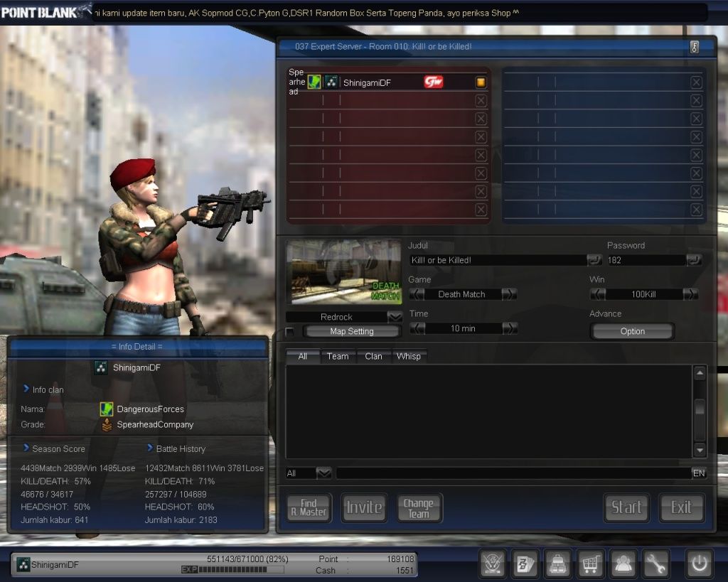Click the clan emblem in ShinigamiDF's slot
The height and width of the screenshot is (582, 728).
tap(314, 82)
